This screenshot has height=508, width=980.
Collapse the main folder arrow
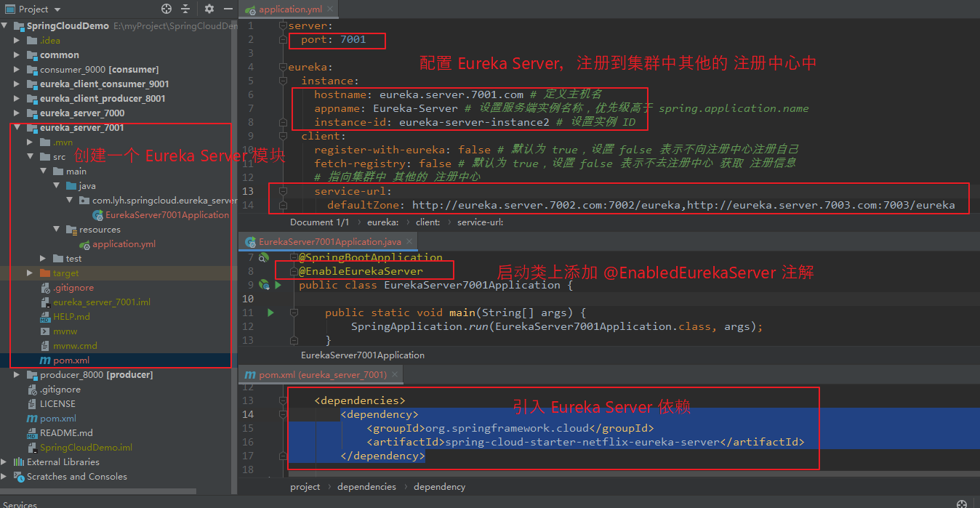point(44,171)
